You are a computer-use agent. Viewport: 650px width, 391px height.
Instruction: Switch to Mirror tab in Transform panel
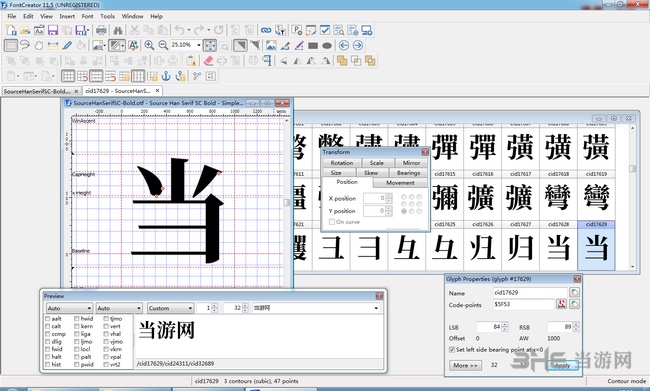411,163
